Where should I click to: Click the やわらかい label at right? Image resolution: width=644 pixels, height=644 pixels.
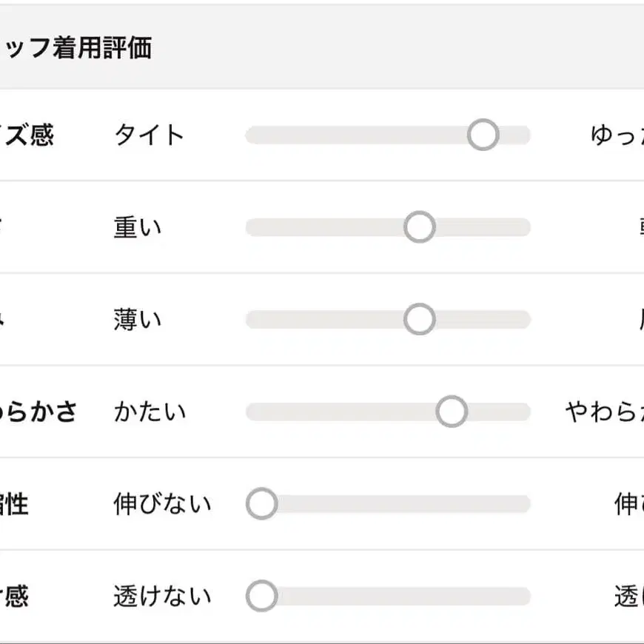(x=605, y=412)
